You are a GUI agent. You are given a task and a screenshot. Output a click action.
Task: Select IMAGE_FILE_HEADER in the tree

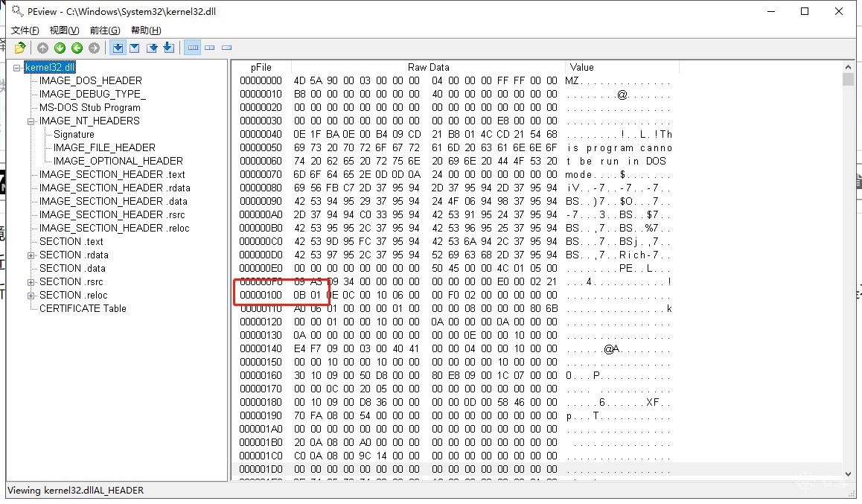pyautogui.click(x=104, y=148)
